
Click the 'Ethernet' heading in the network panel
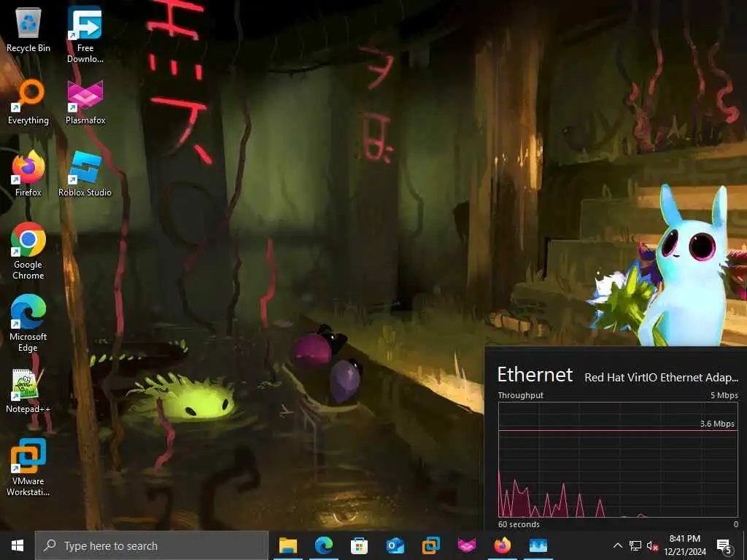[x=535, y=375]
